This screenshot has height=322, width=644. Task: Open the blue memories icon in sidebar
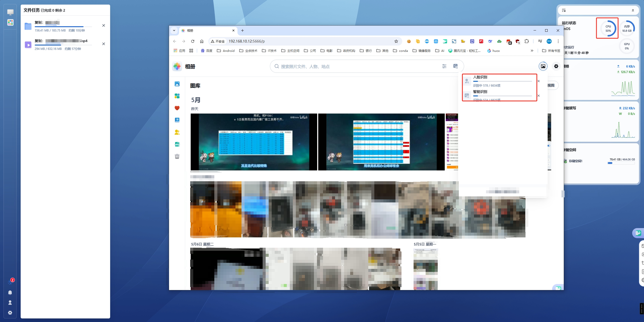tap(177, 120)
